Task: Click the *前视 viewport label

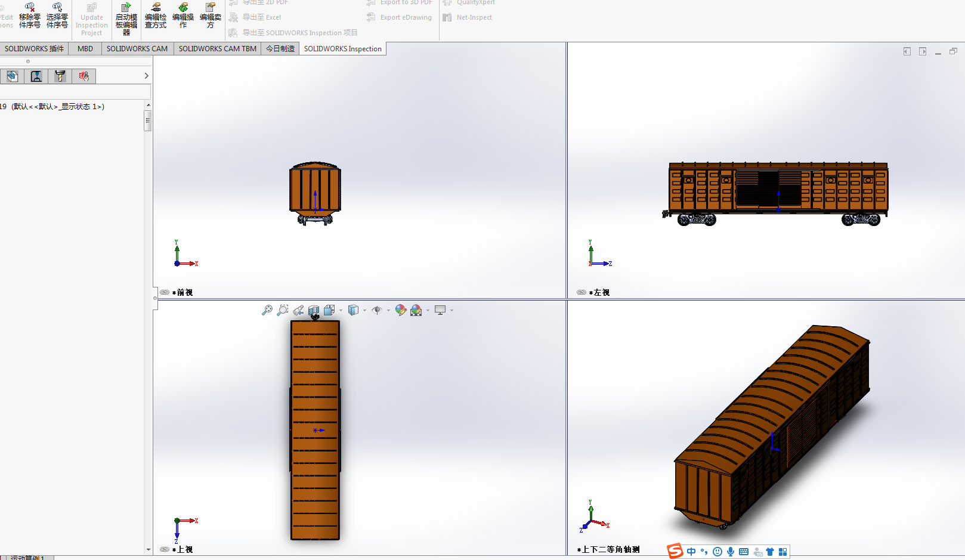Action: pyautogui.click(x=183, y=292)
